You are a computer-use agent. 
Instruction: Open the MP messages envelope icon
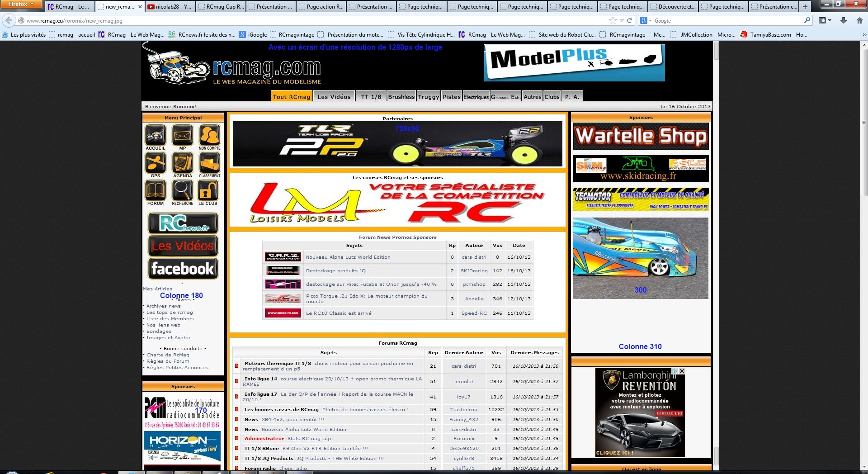pyautogui.click(x=183, y=135)
